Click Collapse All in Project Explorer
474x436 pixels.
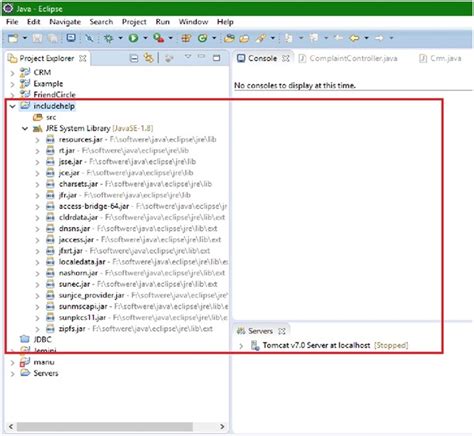point(134,59)
